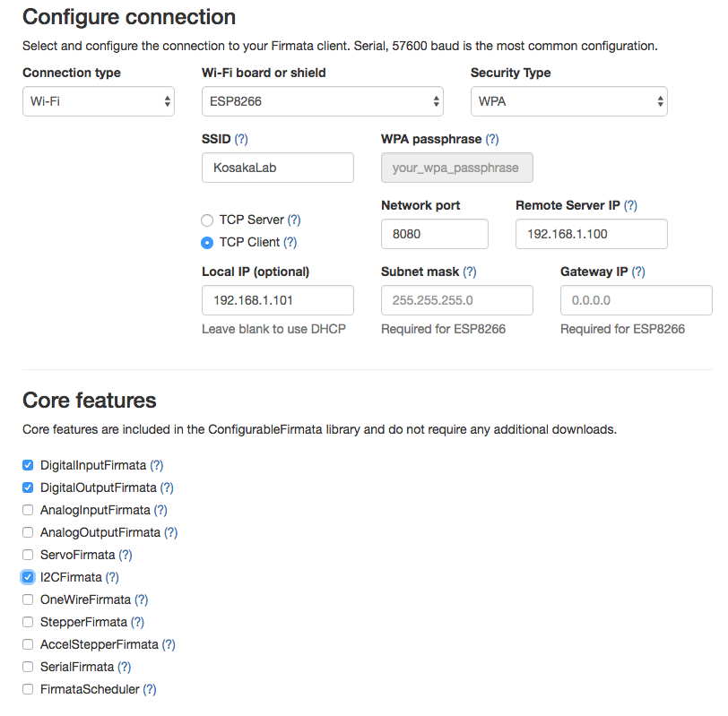Open the WPA passphrase help (?) link
728x716 pixels.
pyautogui.click(x=491, y=139)
